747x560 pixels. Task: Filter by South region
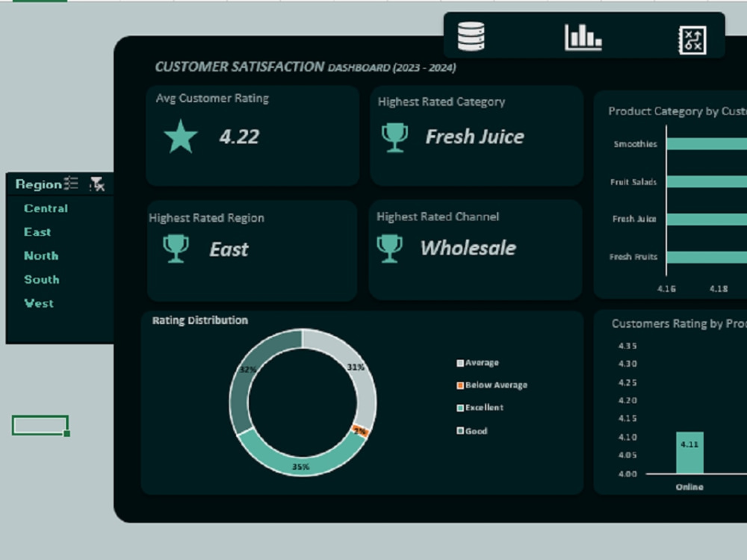[41, 279]
